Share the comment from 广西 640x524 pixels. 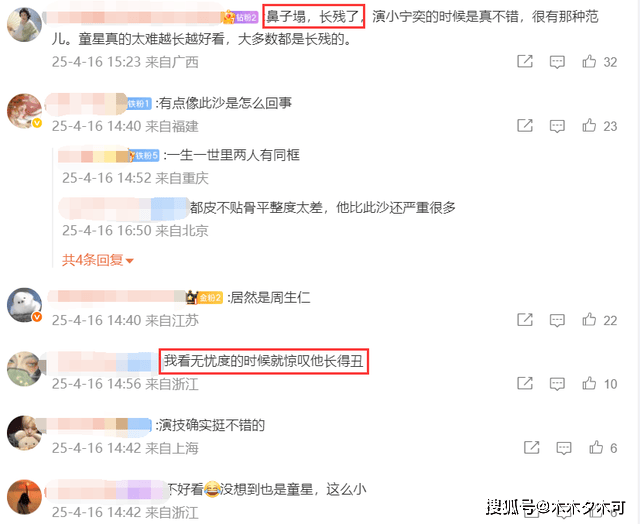pyautogui.click(x=525, y=62)
